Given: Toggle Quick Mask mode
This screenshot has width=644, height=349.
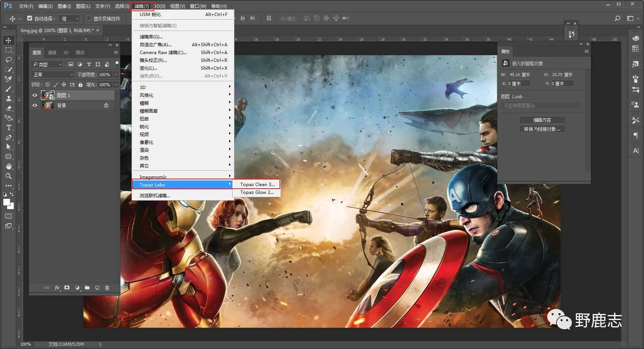Looking at the screenshot, I should (9, 216).
